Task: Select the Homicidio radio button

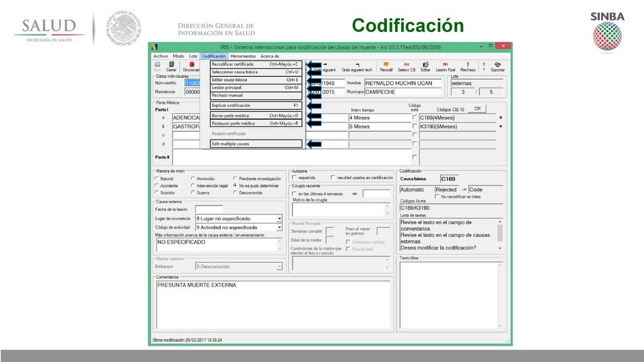Action: click(x=192, y=178)
